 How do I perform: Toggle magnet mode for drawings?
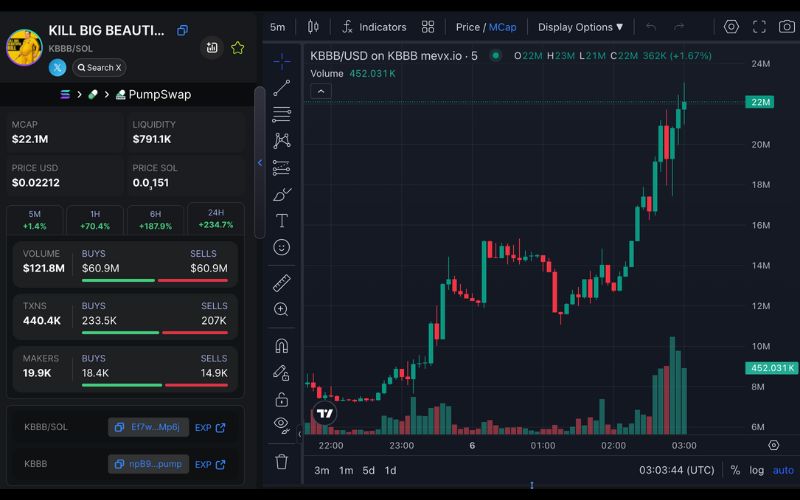click(282, 346)
